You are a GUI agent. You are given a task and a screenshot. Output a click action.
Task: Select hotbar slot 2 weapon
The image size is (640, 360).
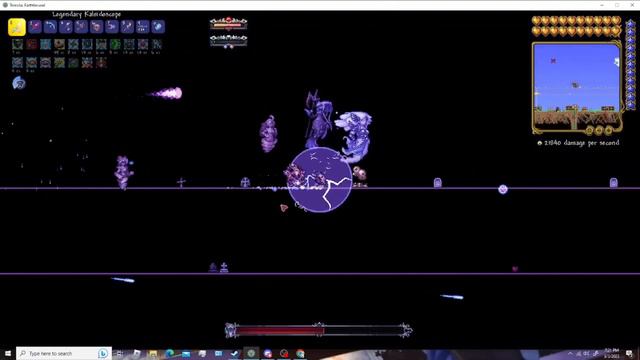35,27
